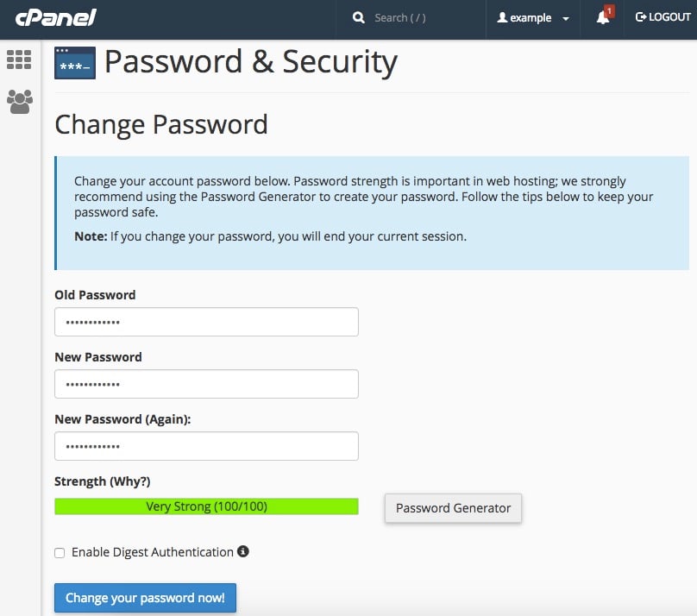697x616 pixels.
Task: Click the red notification badge showing 1
Action: point(609,9)
